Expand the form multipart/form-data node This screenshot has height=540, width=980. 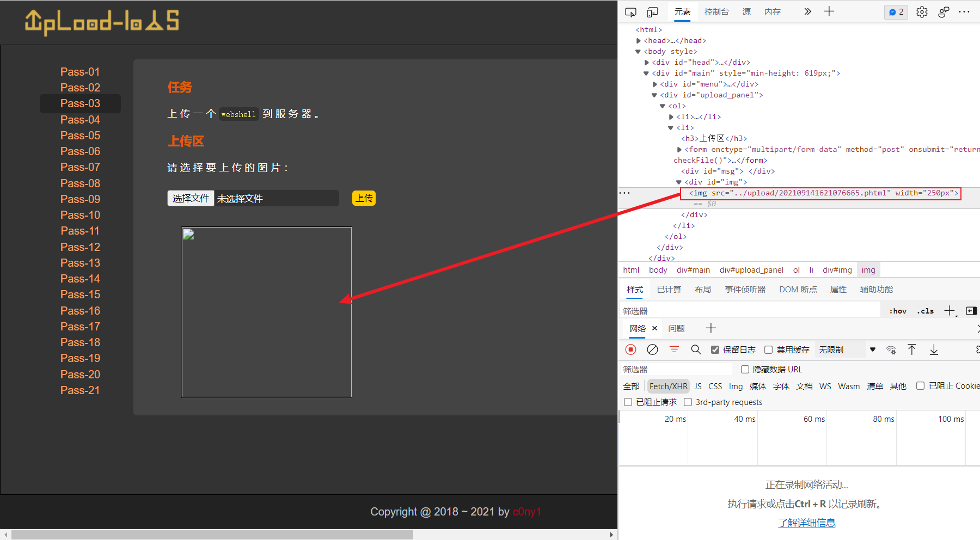(679, 150)
